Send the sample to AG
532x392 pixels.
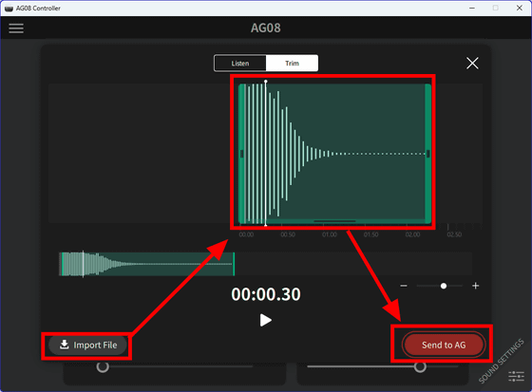pyautogui.click(x=444, y=345)
